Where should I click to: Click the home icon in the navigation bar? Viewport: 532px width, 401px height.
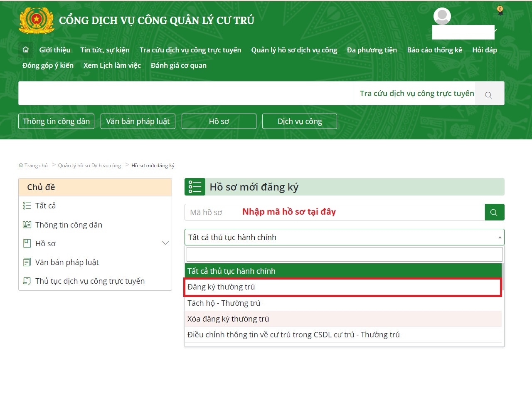tap(26, 49)
